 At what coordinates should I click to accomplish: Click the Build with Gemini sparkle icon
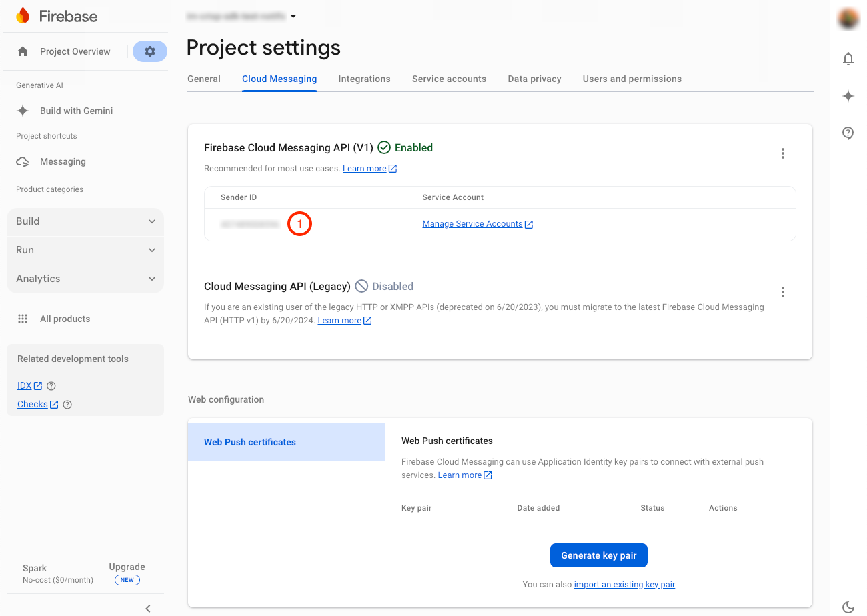(23, 111)
